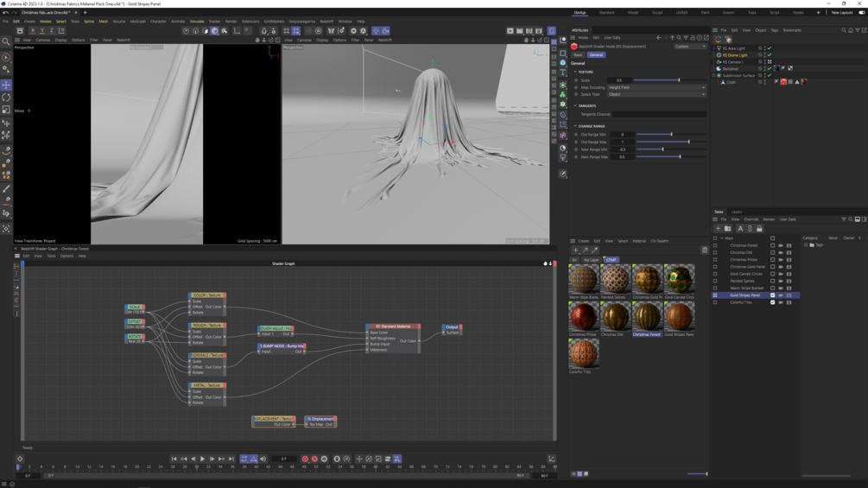The image size is (868, 488).
Task: Open the Custom preset dropdown in Attributes
Action: tap(690, 47)
